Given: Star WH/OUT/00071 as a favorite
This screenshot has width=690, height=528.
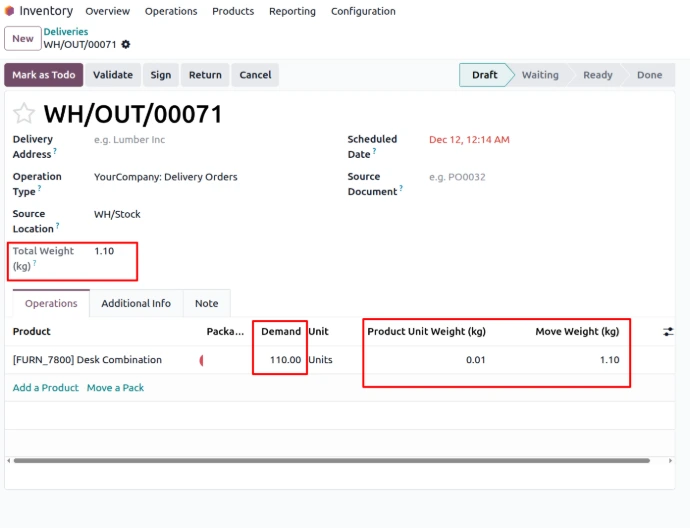Looking at the screenshot, I should (x=24, y=114).
